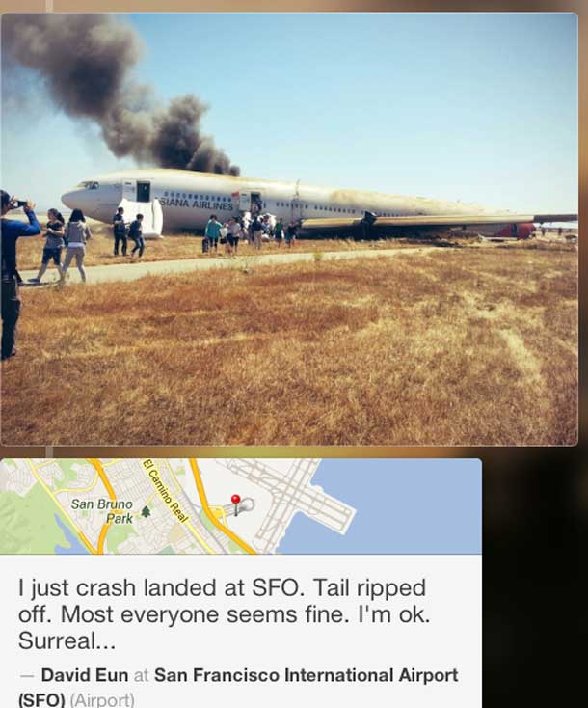Click the gray (Airport) category label
This screenshot has height=708, width=588.
click(102, 700)
